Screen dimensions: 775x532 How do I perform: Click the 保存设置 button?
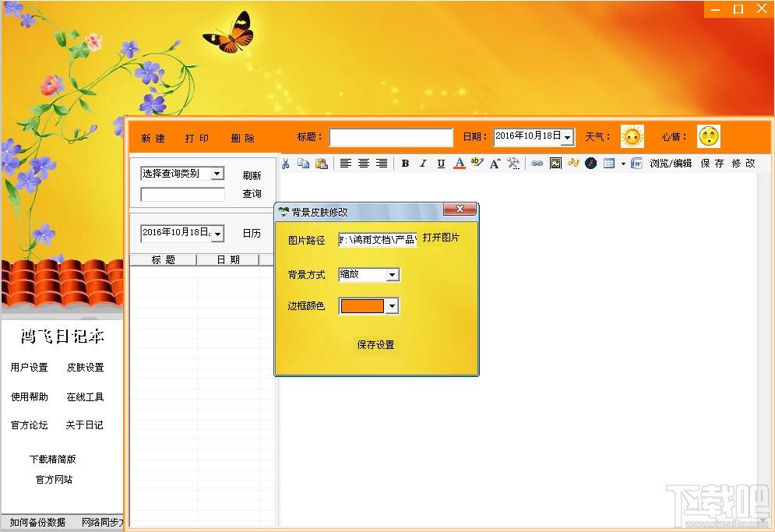tap(375, 344)
